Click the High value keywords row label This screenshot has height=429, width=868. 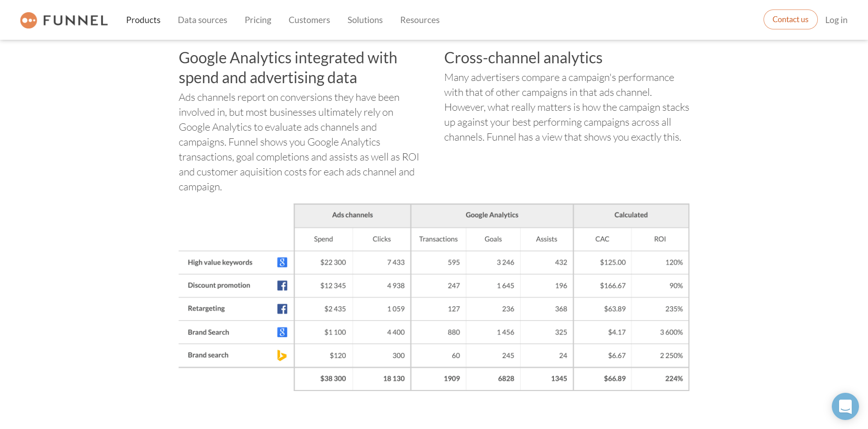point(220,262)
